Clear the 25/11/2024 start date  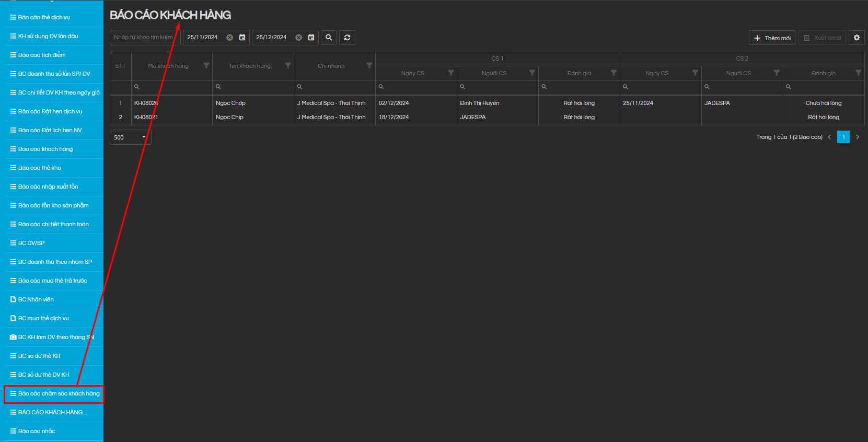pyautogui.click(x=229, y=38)
